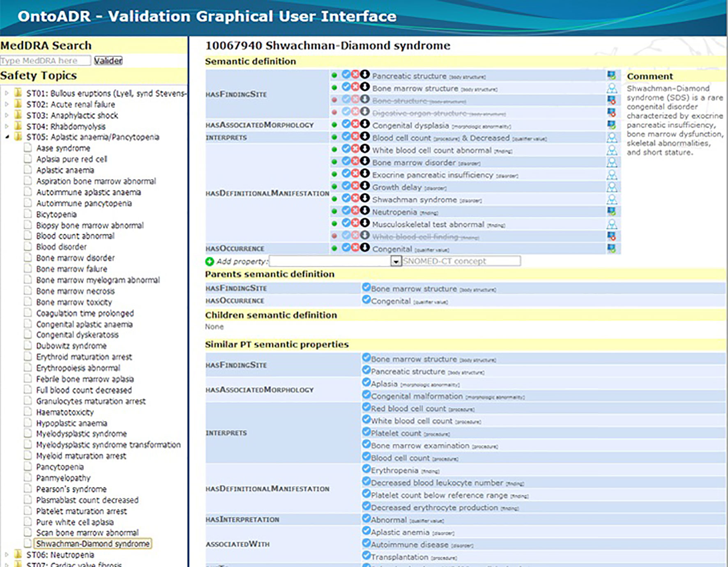Add Erythropenia finding via its checkmark icon
Viewport: 728px width, 567px height.
366,469
